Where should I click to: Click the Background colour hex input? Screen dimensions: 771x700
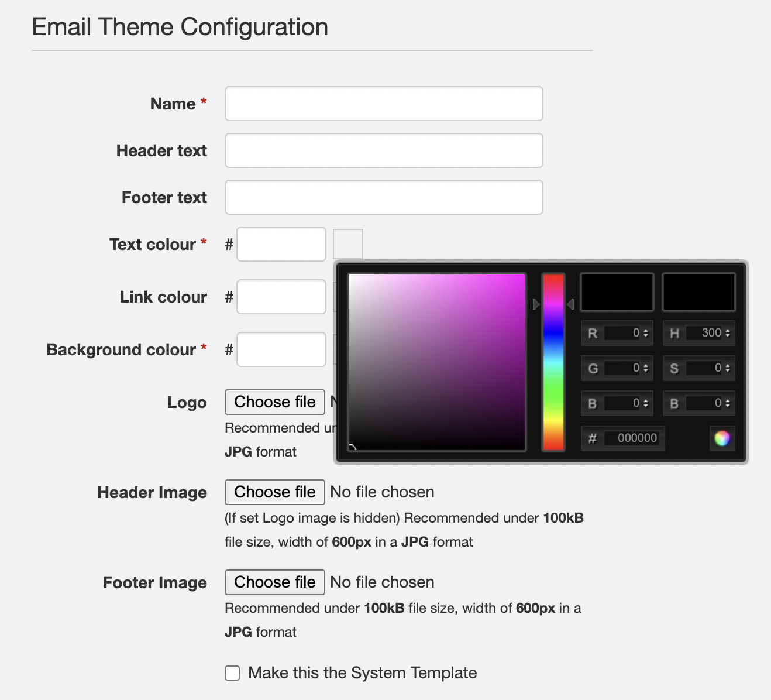[x=281, y=349]
